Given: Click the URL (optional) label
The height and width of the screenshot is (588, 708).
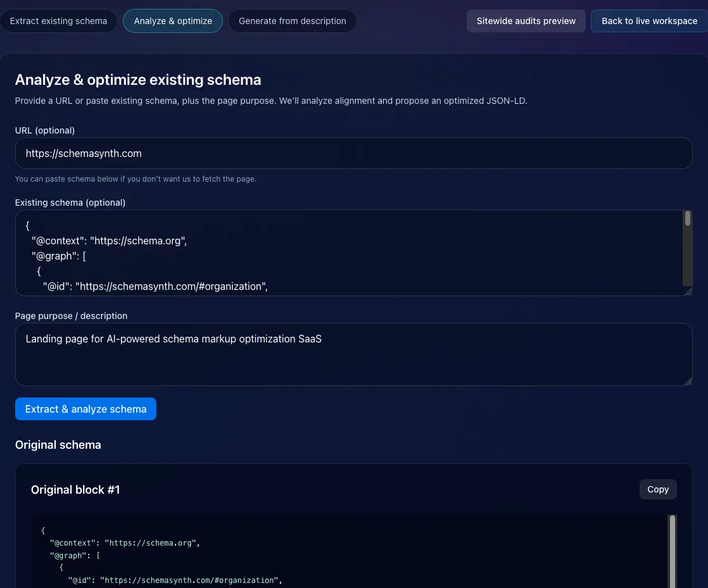Looking at the screenshot, I should pyautogui.click(x=45, y=130).
